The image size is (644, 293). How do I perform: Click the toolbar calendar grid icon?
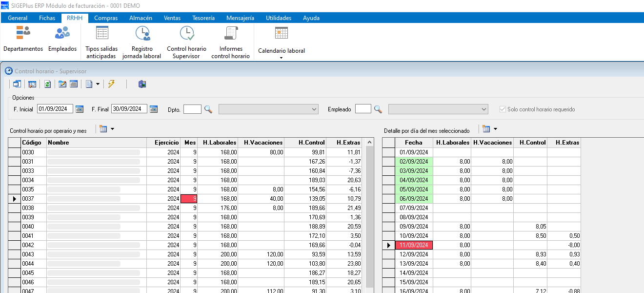point(74,84)
